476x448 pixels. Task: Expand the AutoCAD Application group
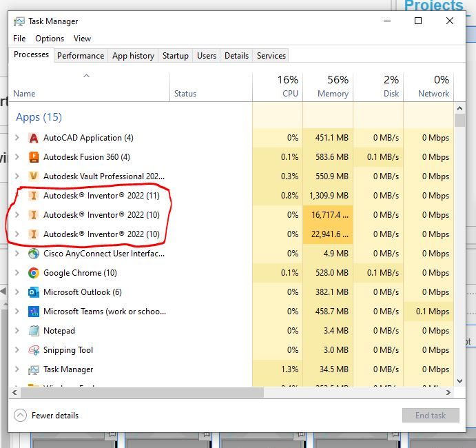[x=17, y=138]
